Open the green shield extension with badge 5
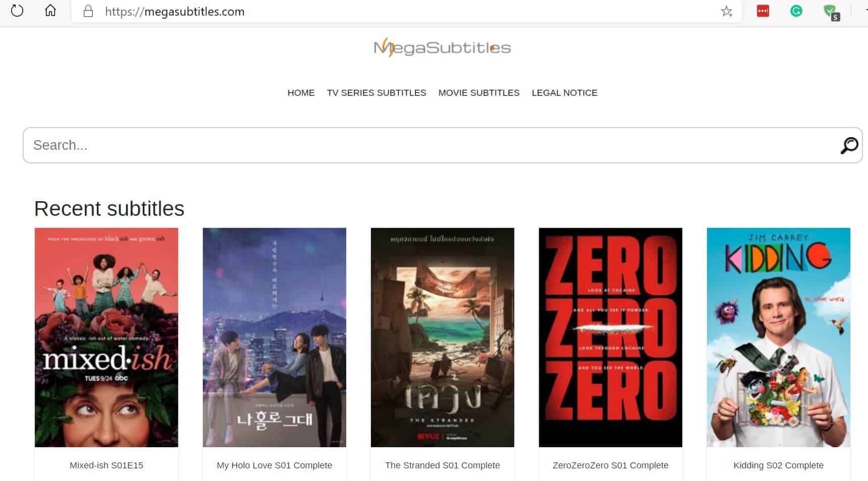Screen dimensions: 868x481 [x=831, y=12]
